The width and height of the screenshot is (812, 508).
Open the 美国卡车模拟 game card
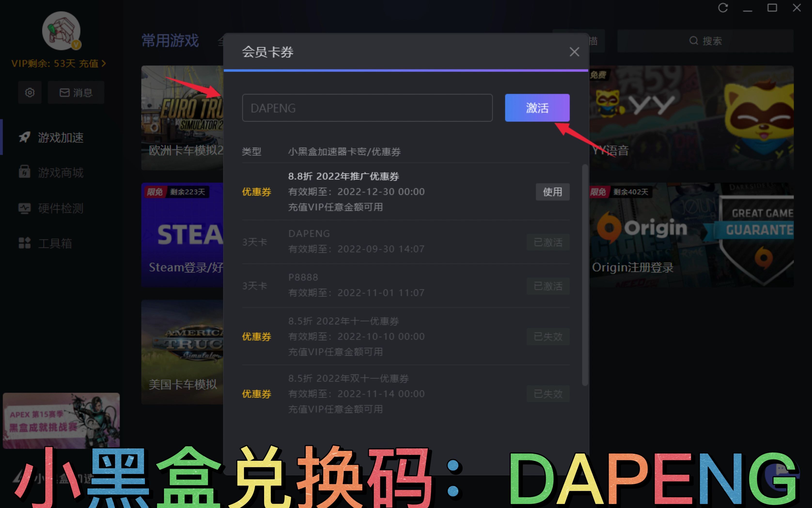pyautogui.click(x=182, y=352)
